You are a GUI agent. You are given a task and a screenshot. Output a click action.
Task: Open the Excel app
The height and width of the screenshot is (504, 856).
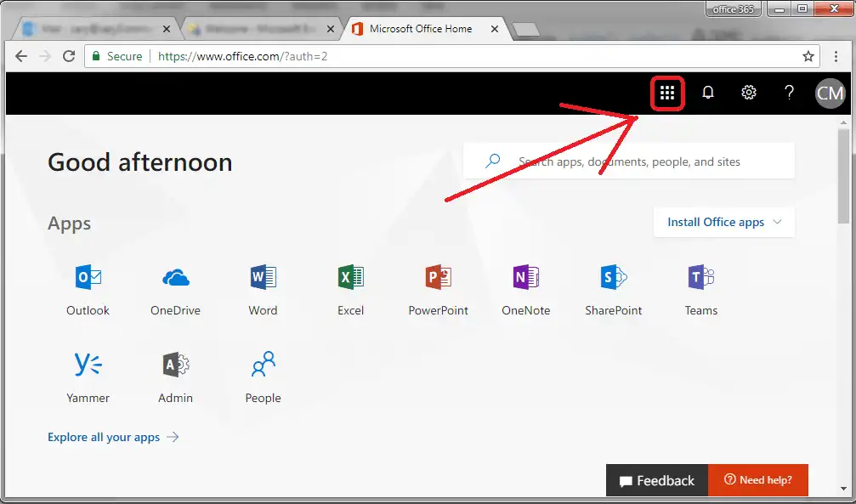tap(350, 289)
